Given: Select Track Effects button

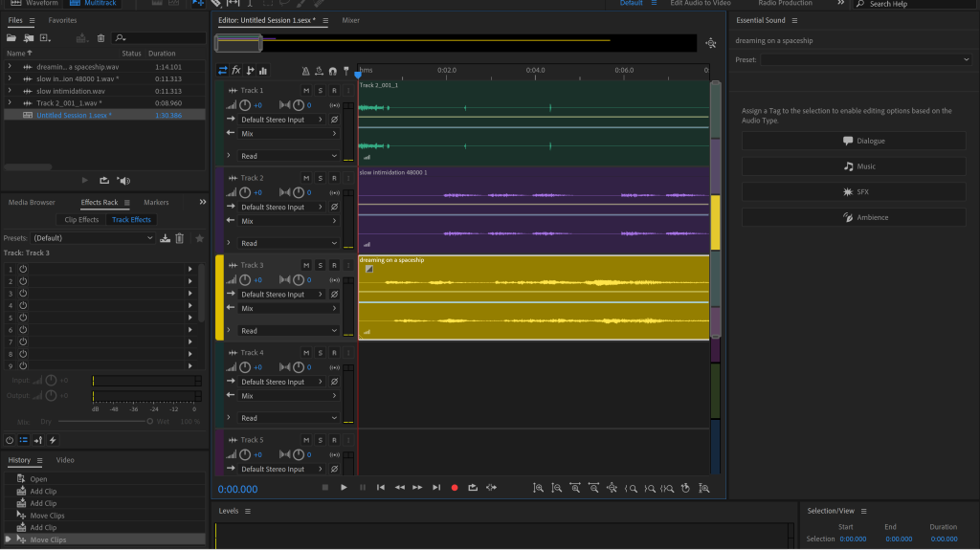Looking at the screenshot, I should coord(131,220).
